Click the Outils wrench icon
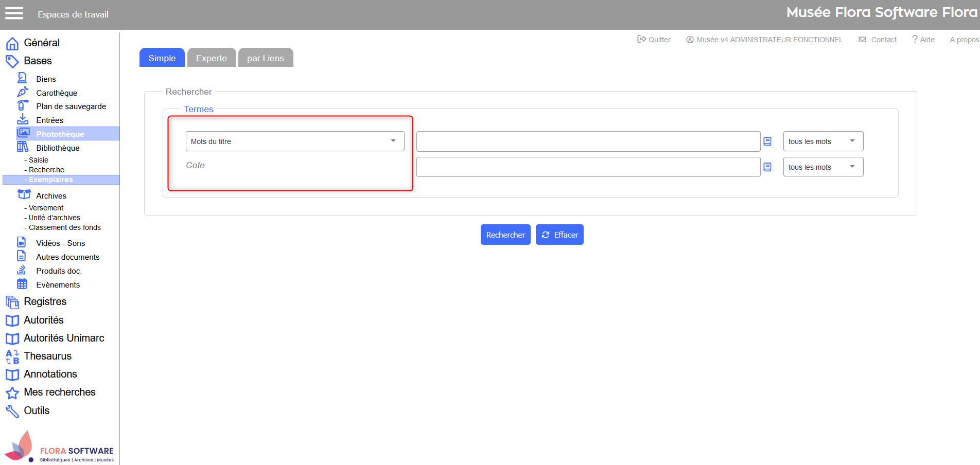This screenshot has height=465, width=980. click(x=12, y=411)
